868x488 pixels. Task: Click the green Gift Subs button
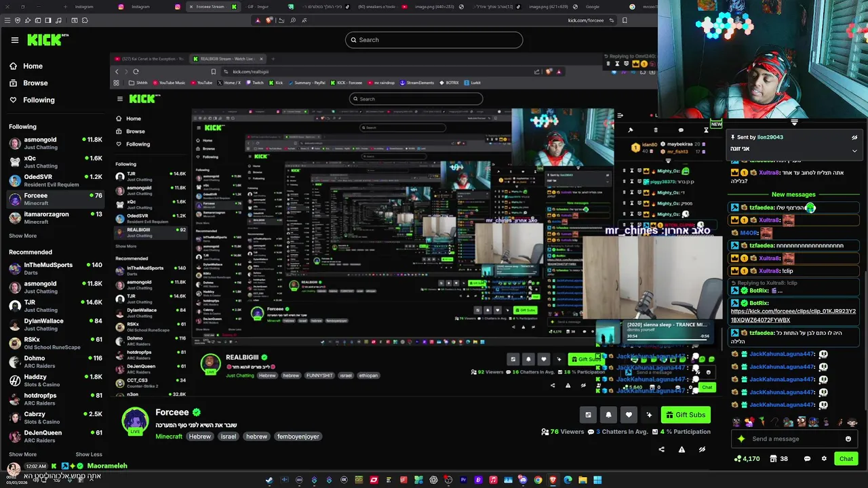coord(686,415)
